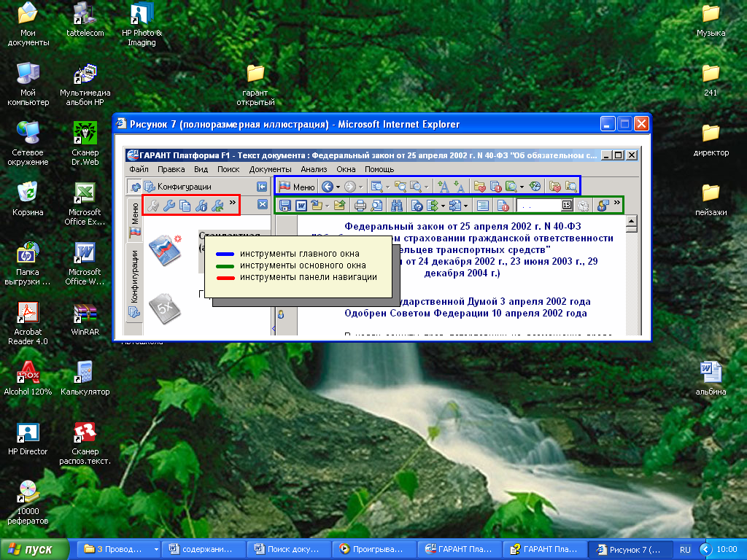Switch to 'Поиск доку...' taskbar button
Screen dimensions: 747x560
click(x=289, y=549)
